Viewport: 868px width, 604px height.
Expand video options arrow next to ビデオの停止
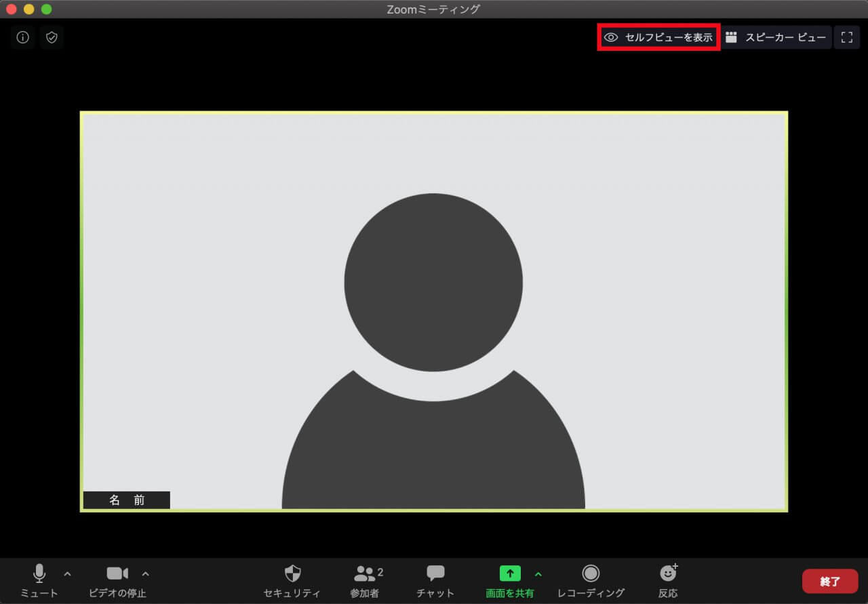[145, 574]
